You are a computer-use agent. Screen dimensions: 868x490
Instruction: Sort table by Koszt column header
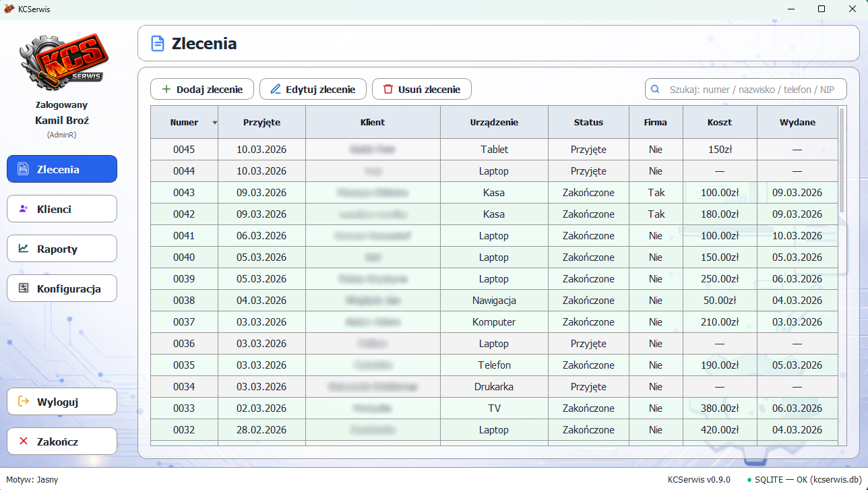(x=720, y=123)
